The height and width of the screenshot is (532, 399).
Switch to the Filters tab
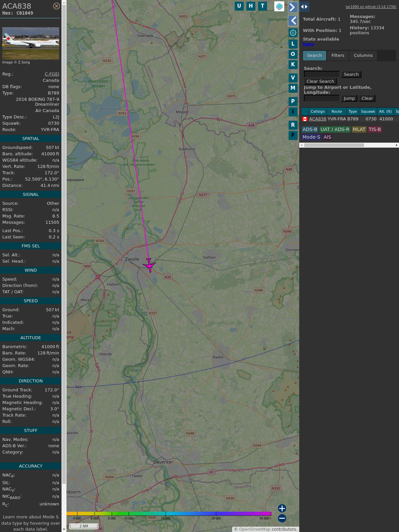click(338, 56)
